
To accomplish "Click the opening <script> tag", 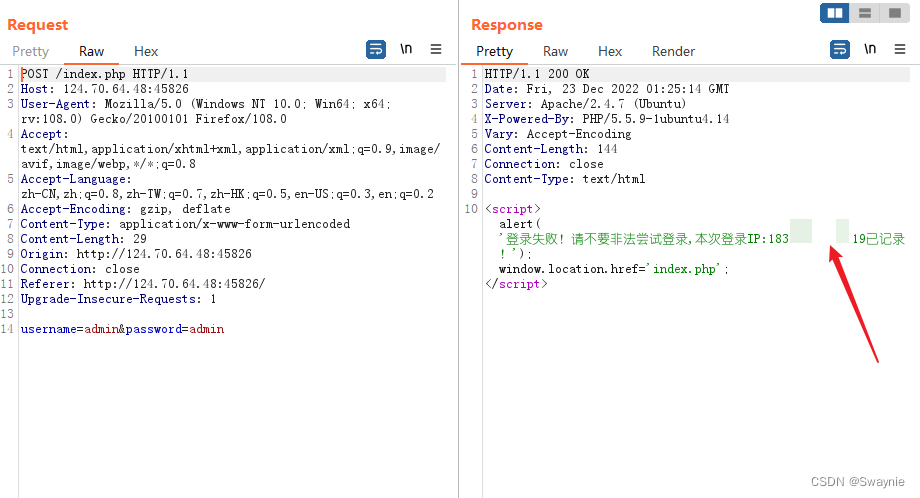I will 512,209.
